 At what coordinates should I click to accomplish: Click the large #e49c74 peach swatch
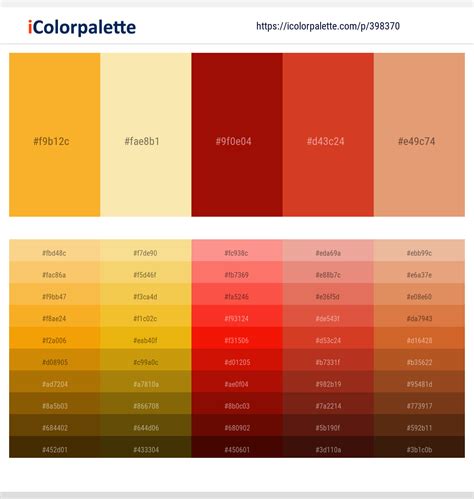[x=419, y=135]
